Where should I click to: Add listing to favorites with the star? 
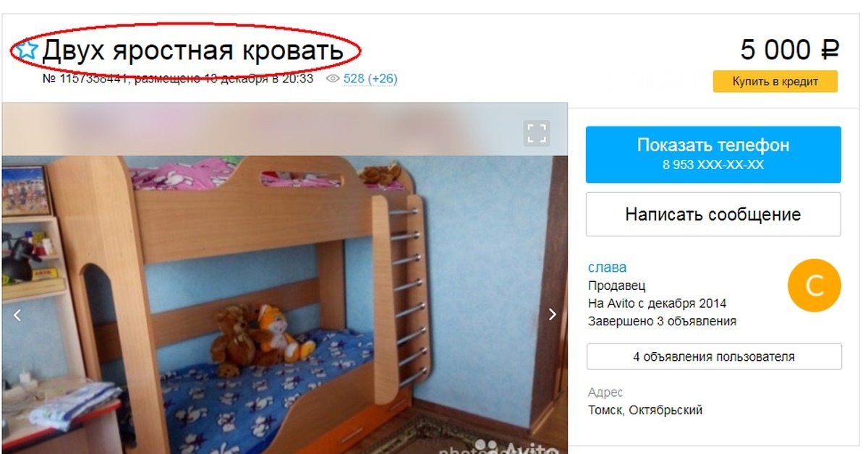tap(27, 50)
